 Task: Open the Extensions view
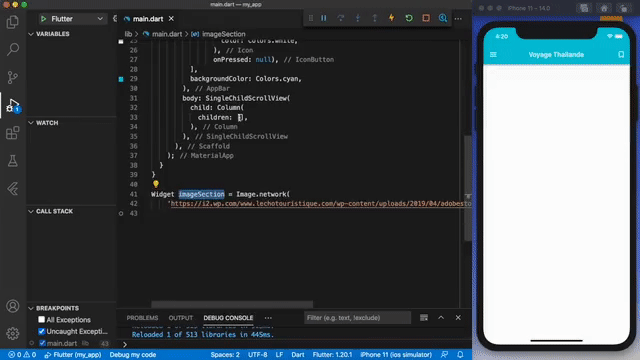coord(13,133)
